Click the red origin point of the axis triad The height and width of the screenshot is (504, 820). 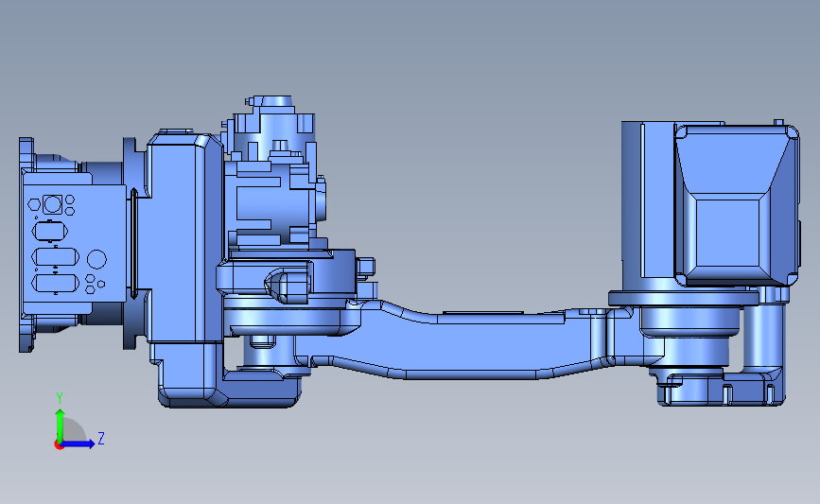point(59,445)
